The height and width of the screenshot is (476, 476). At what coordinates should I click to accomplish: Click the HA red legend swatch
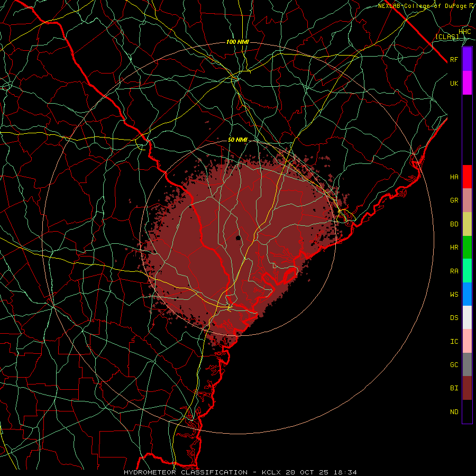coord(467,177)
